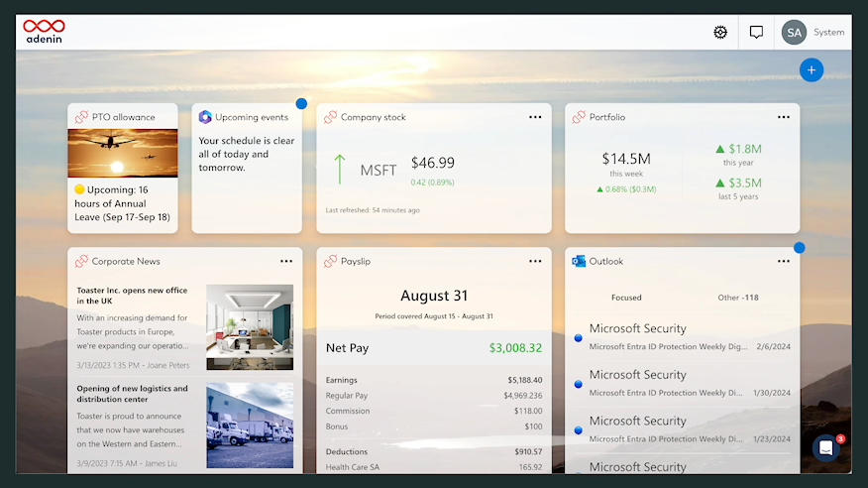The image size is (868, 488).
Task: Click the Payslip card icon
Action: tap(331, 261)
